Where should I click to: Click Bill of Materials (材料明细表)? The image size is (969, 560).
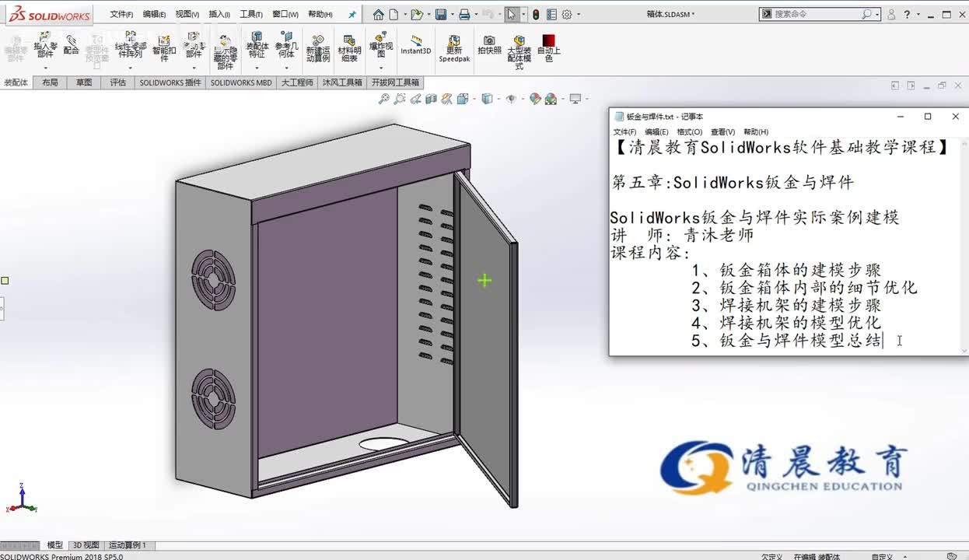pos(349,49)
